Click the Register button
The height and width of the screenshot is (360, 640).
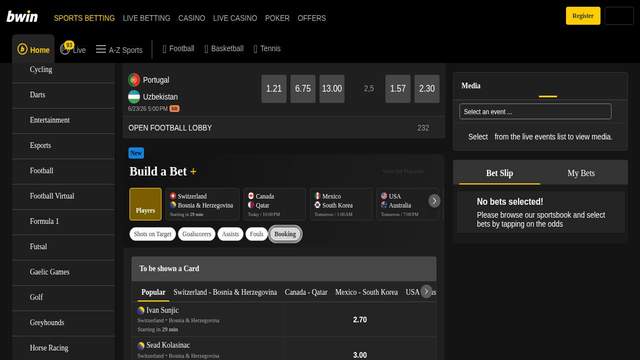point(583,16)
